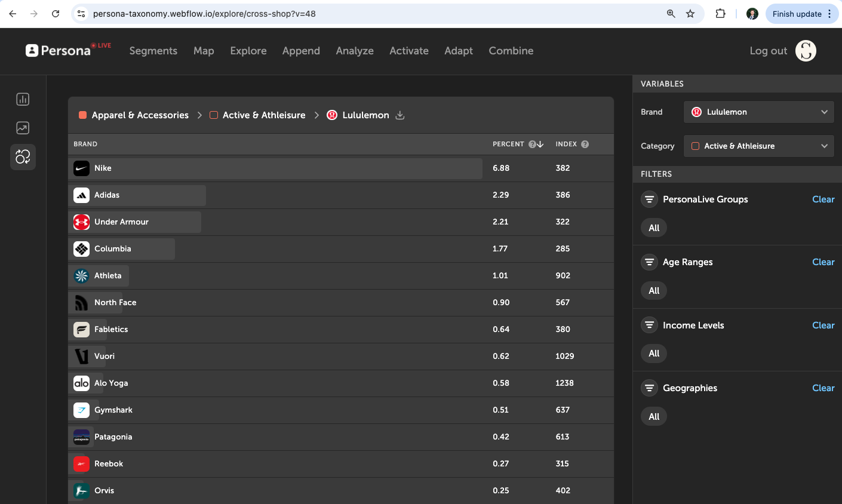842x504 pixels.
Task: Clear the PersonaLive Groups filter
Action: [823, 199]
